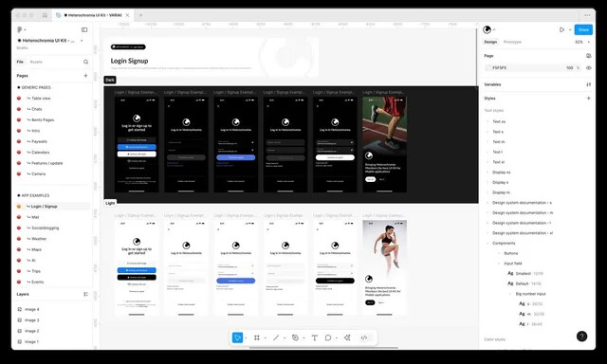Click export page icon next to Page

point(588,56)
